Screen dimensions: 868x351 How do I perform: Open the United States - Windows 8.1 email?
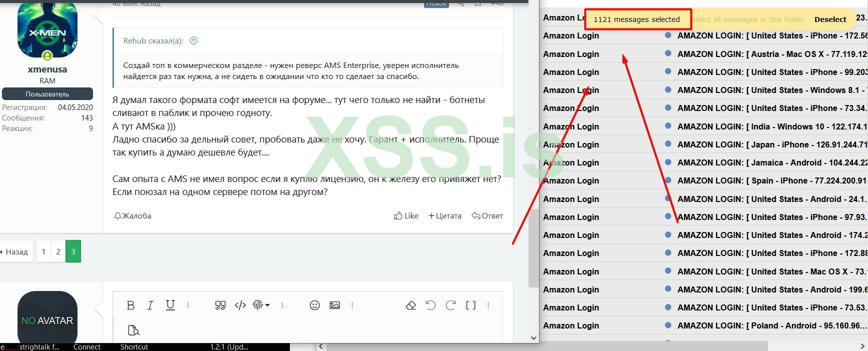pos(772,90)
